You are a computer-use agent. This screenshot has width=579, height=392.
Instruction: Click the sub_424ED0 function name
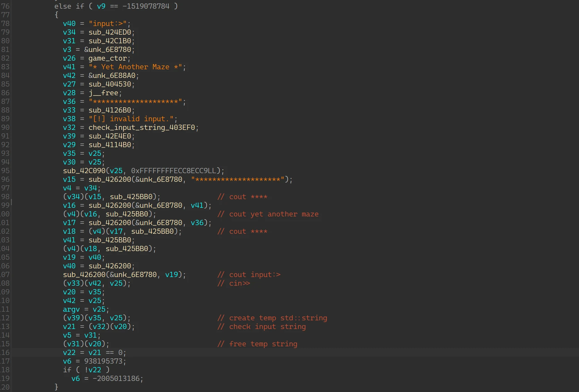coord(110,32)
